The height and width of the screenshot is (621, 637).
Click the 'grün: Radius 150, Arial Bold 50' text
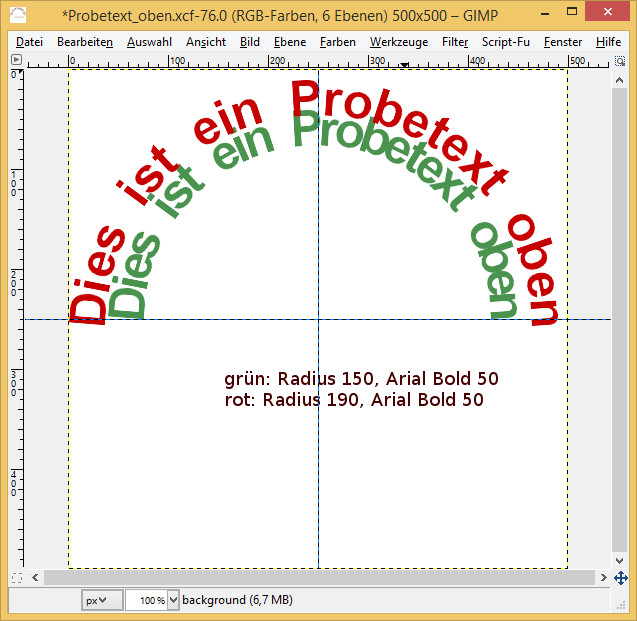[361, 379]
